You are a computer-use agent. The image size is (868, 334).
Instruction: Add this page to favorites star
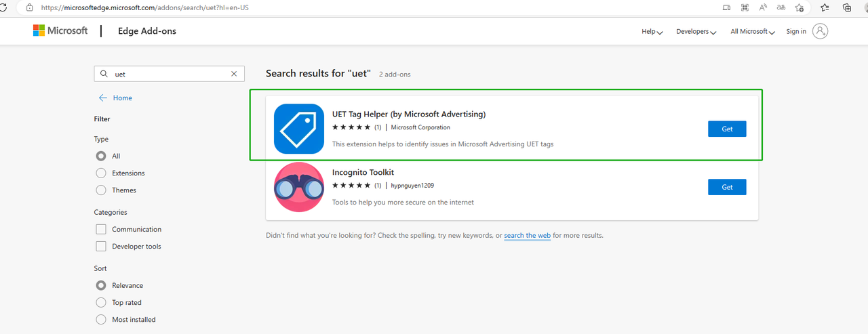(x=800, y=7)
